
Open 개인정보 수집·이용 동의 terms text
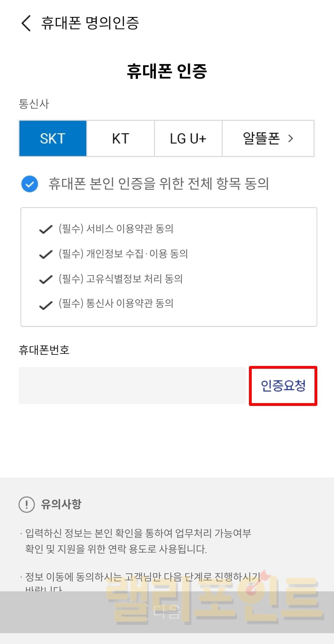[x=123, y=254]
